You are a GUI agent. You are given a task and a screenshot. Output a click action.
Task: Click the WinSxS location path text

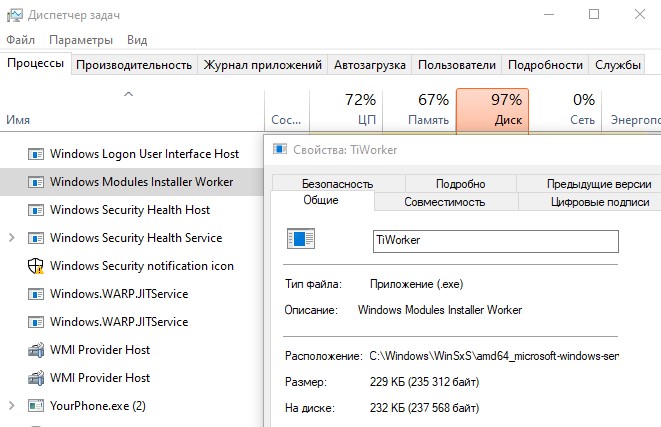pos(494,356)
